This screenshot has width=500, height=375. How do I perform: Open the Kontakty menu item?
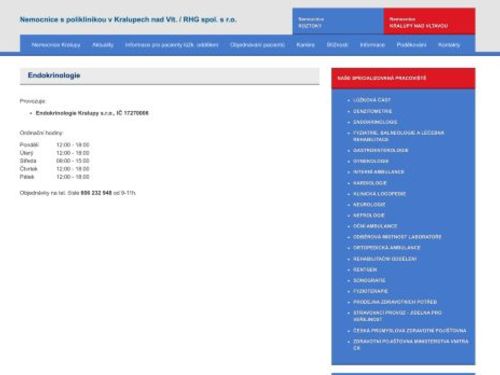[x=449, y=45]
